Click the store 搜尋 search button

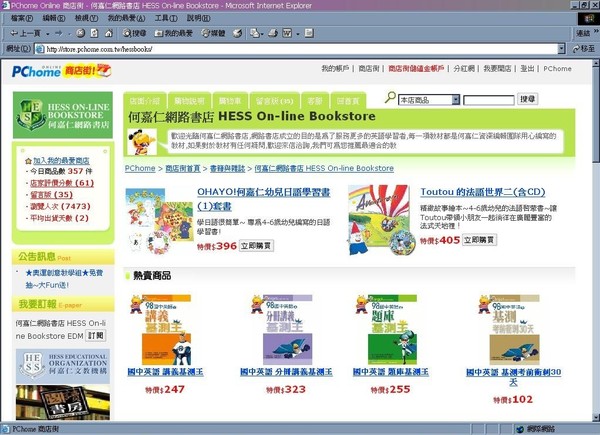click(x=528, y=99)
